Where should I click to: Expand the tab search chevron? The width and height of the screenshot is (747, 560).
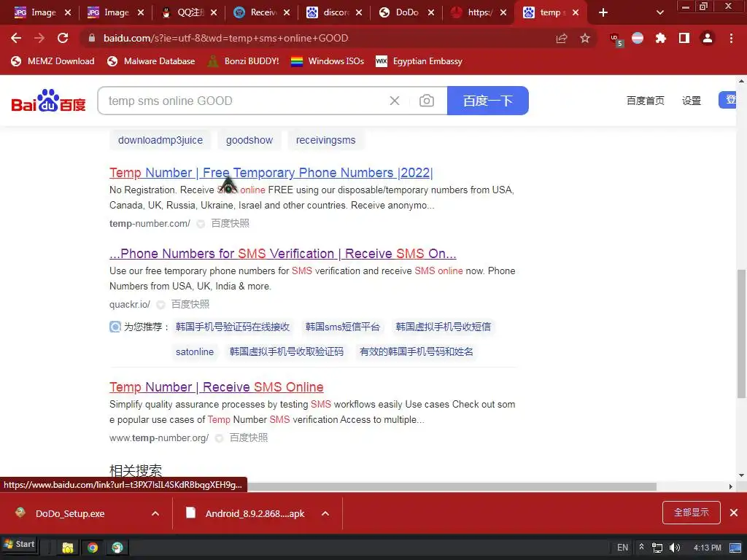pyautogui.click(x=659, y=13)
